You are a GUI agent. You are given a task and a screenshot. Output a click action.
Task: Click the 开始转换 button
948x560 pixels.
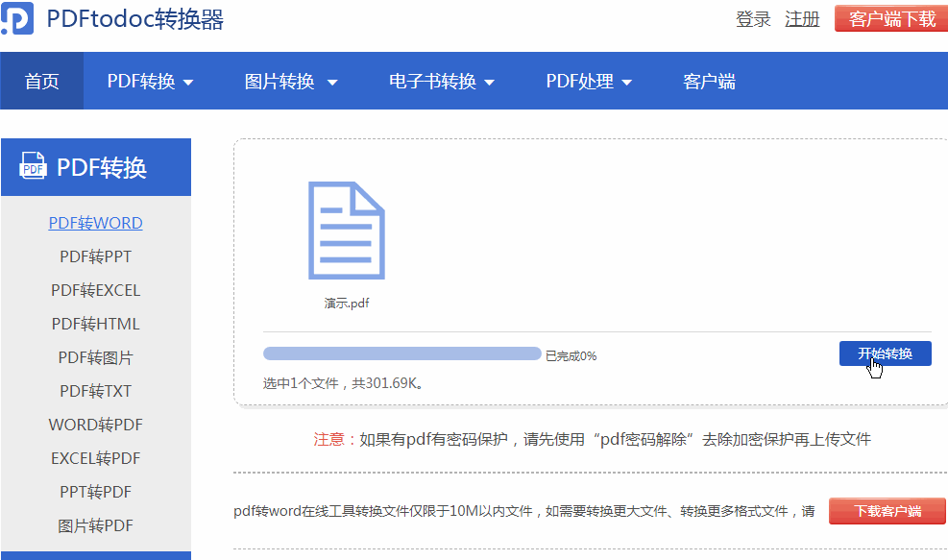pos(885,353)
